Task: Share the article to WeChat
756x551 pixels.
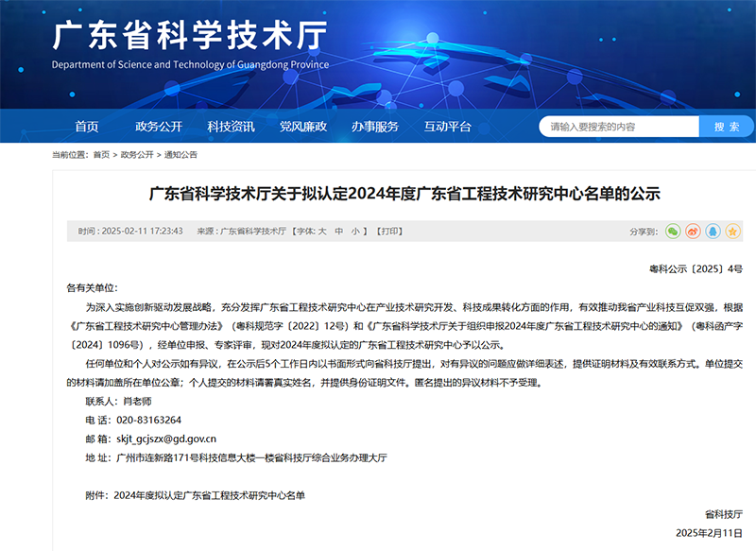Action: (673, 232)
